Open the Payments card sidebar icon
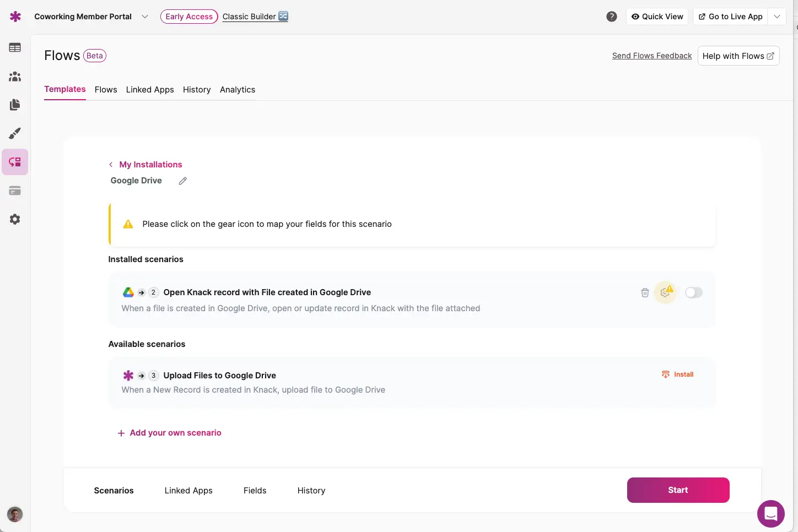The width and height of the screenshot is (798, 532). click(x=15, y=191)
